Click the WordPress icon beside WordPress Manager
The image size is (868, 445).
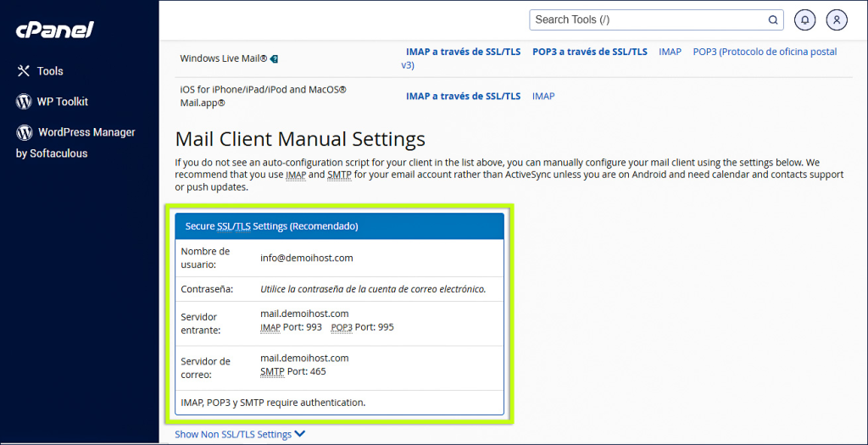click(24, 132)
